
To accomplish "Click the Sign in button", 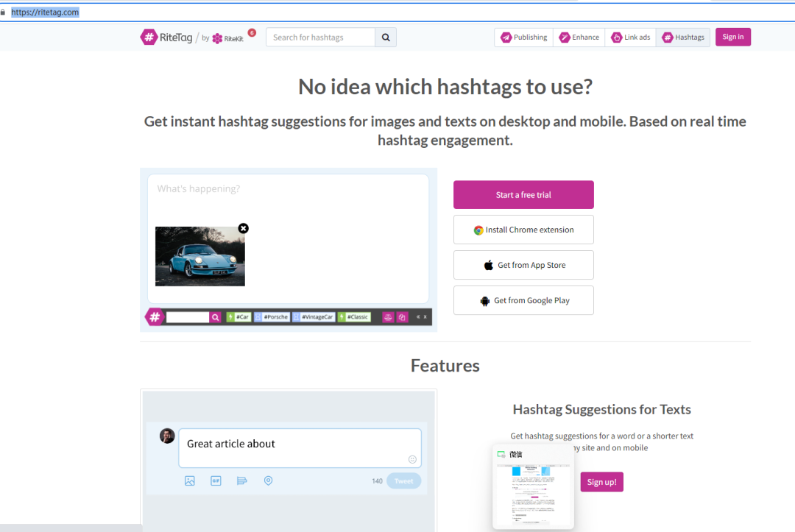I will coord(732,38).
